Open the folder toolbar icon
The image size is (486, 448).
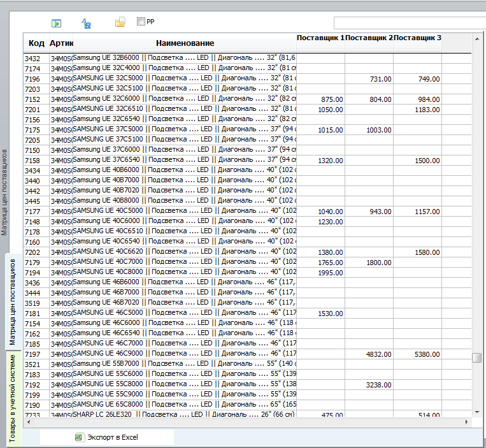(120, 22)
